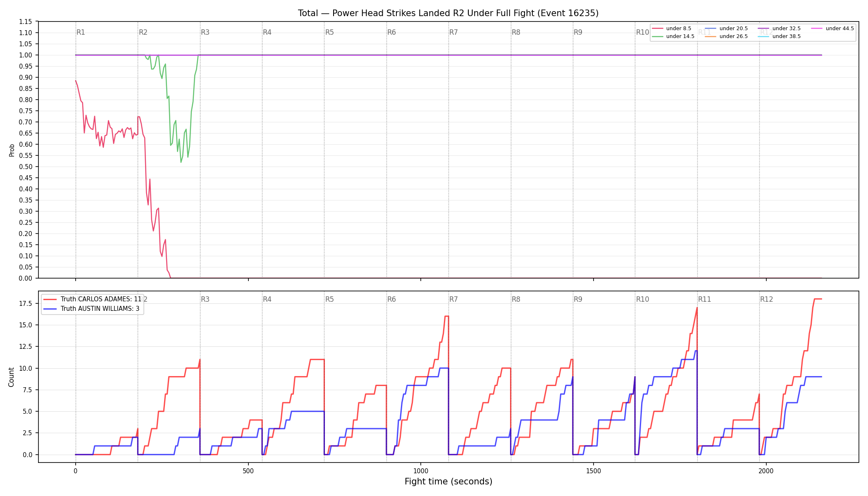This screenshot has width=868, height=496.
Task: Click the R5 round marker in probability chart
Action: coord(329,32)
